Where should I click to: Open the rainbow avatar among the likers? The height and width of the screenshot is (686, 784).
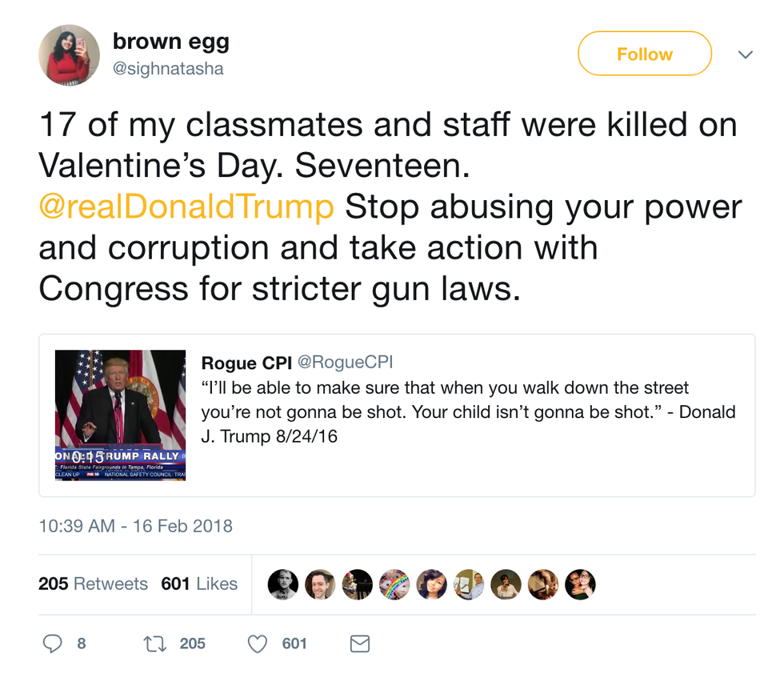[394, 585]
